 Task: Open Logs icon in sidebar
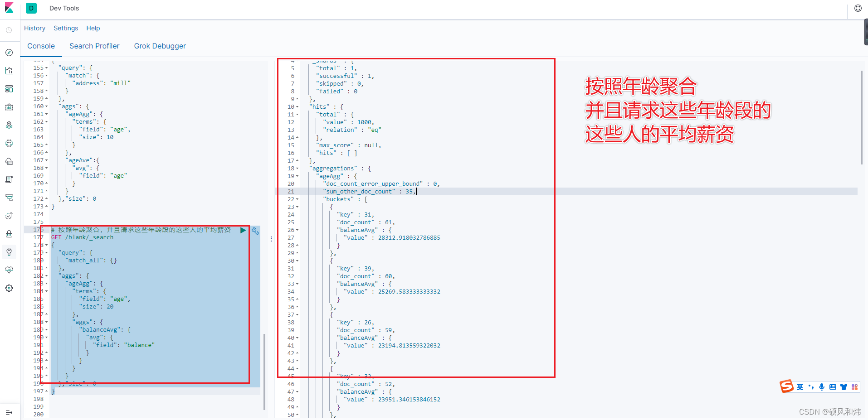tap(9, 179)
